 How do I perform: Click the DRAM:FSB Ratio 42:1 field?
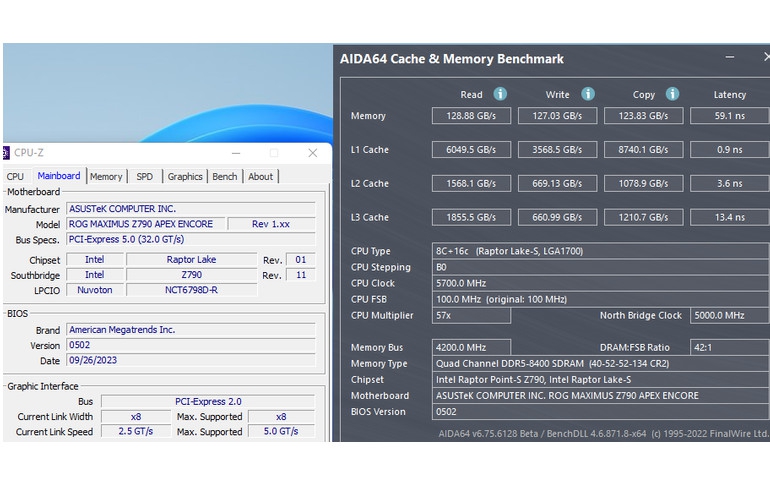(730, 347)
